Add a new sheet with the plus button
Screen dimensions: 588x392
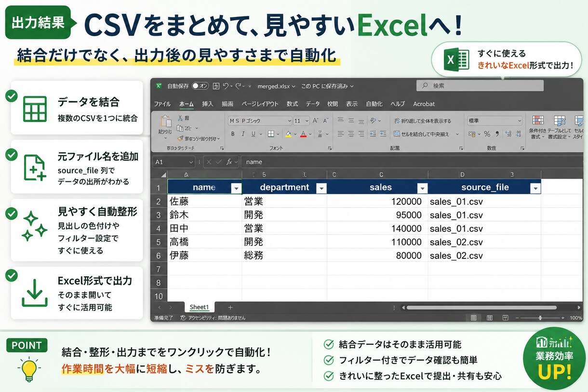coord(230,307)
